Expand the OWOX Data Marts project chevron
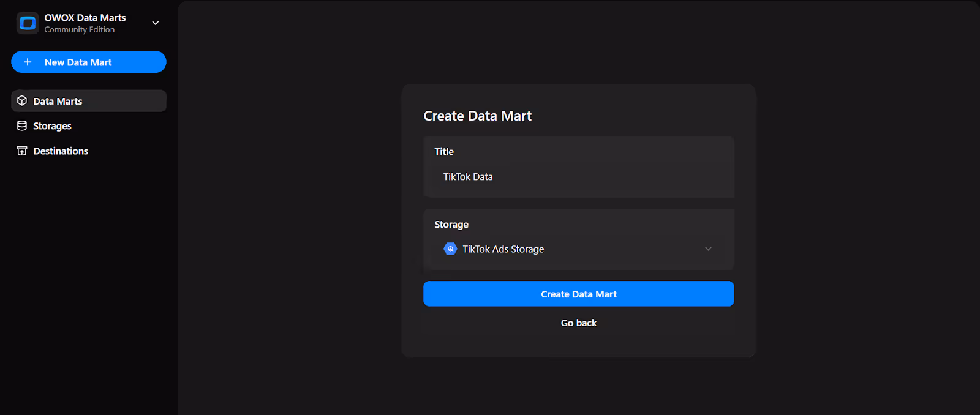Viewport: 980px width, 415px height. pyautogui.click(x=156, y=23)
